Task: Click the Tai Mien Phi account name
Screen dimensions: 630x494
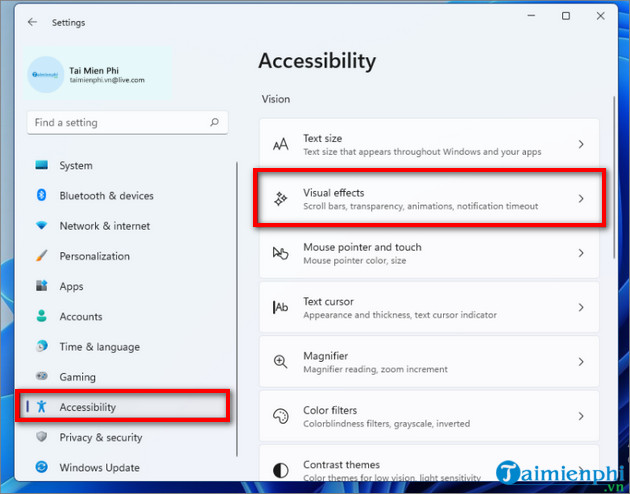Action: point(94,70)
